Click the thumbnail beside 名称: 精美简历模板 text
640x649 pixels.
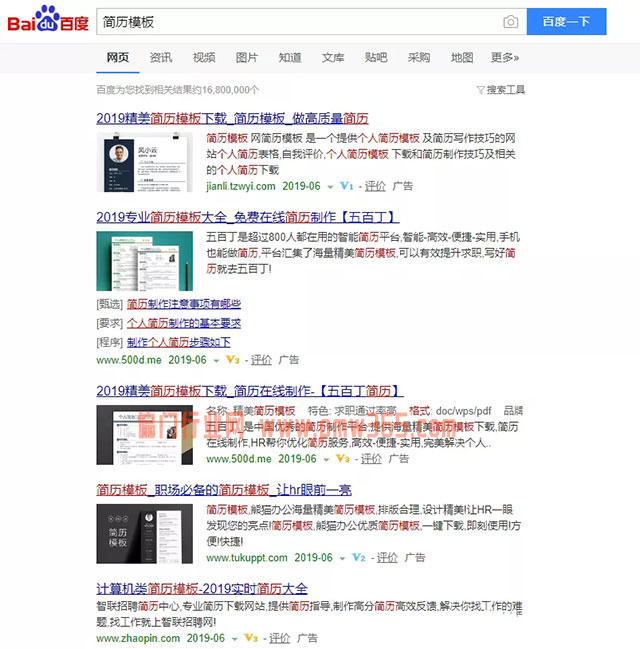point(144,435)
